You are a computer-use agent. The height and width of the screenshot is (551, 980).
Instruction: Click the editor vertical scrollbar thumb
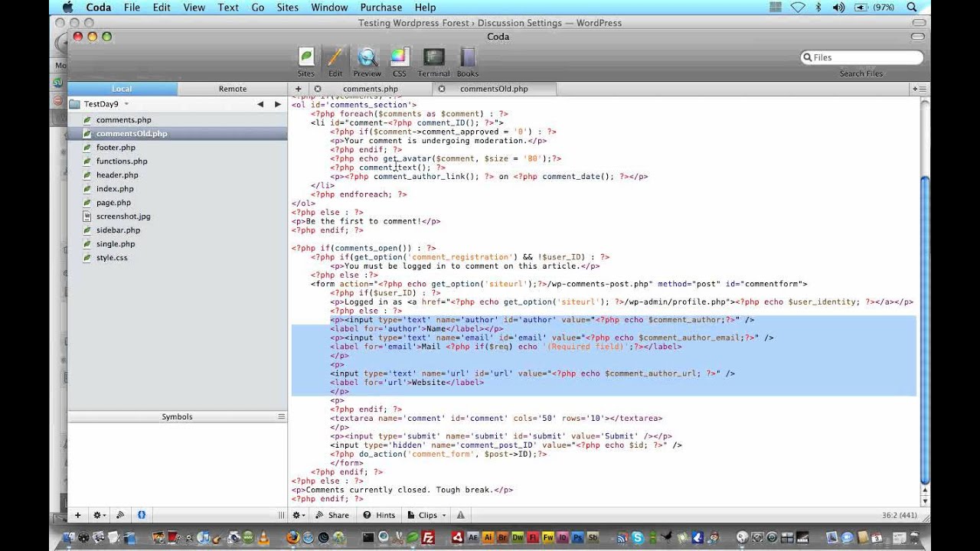(924, 330)
